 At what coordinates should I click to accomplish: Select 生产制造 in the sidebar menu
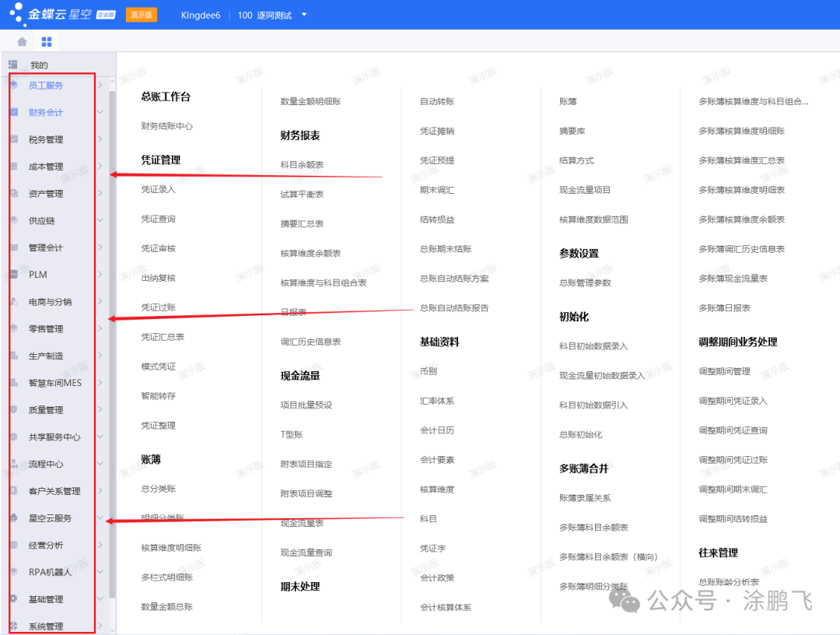point(46,356)
